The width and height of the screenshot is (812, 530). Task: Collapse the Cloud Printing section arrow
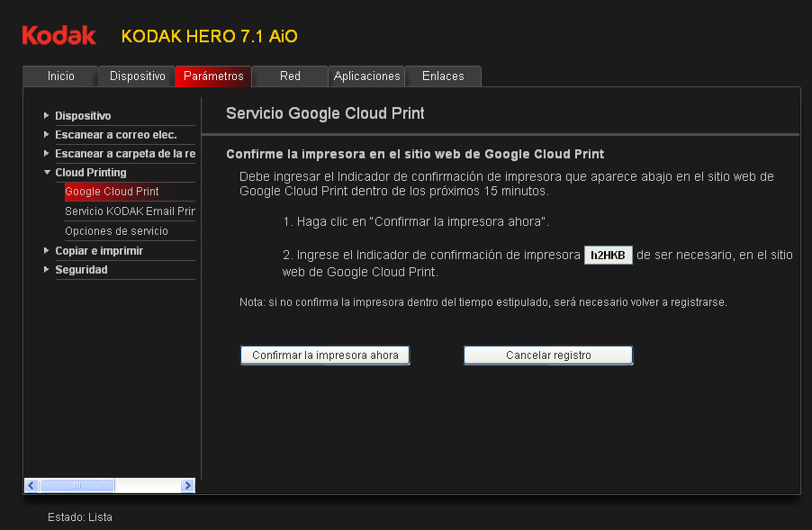pyautogui.click(x=47, y=173)
